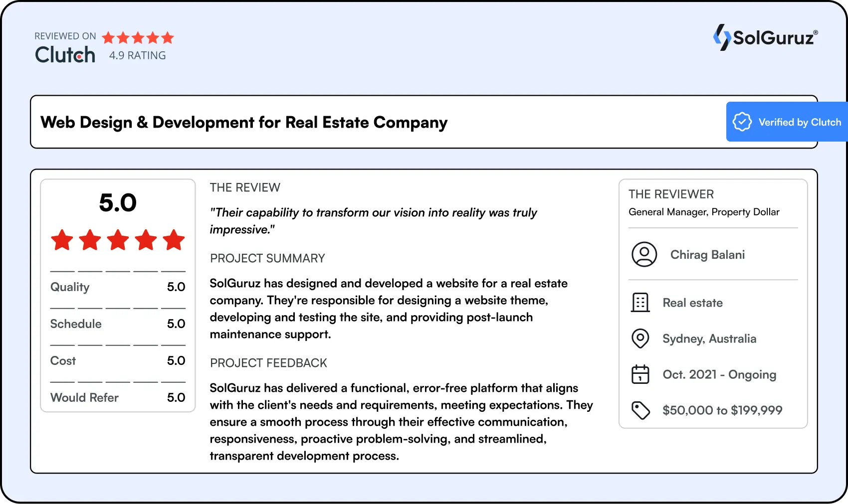Select the Sydney location pin icon
The width and height of the screenshot is (848, 504).
pos(641,338)
